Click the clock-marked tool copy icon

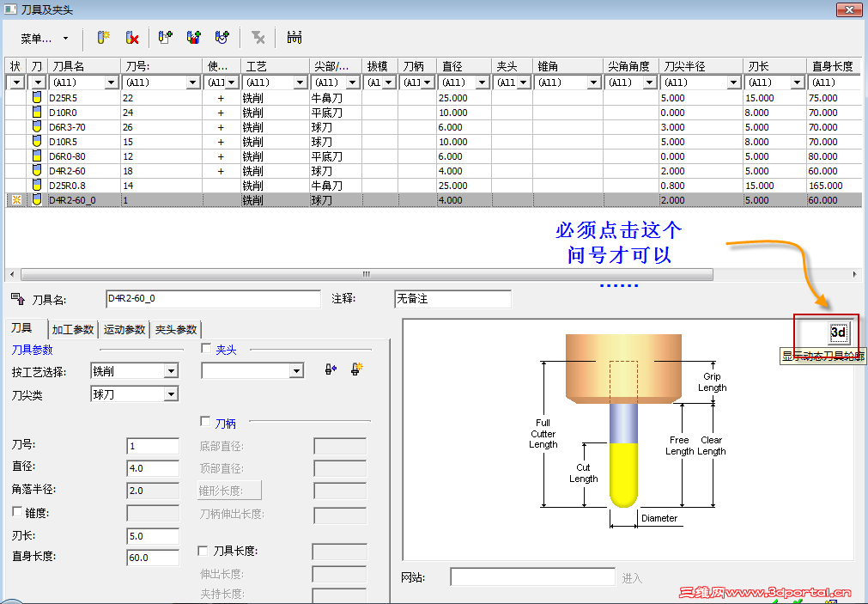[x=221, y=38]
